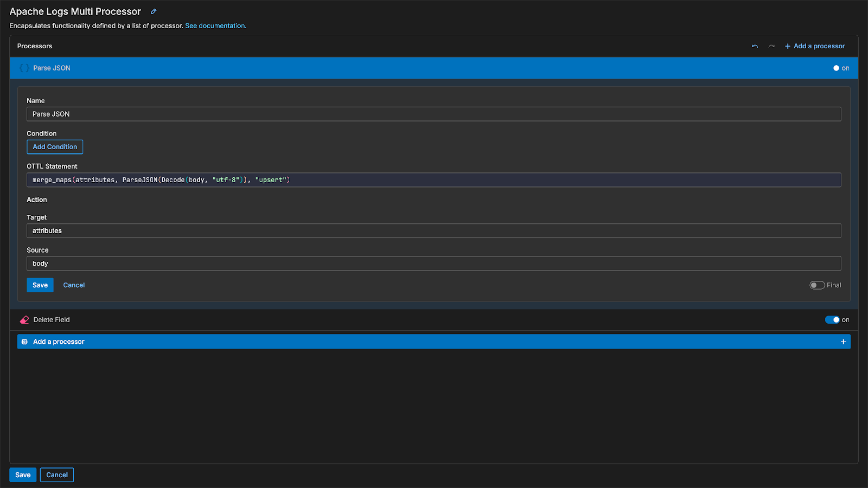Open the See documentation link
This screenshot has width=868, height=488.
coord(215,25)
